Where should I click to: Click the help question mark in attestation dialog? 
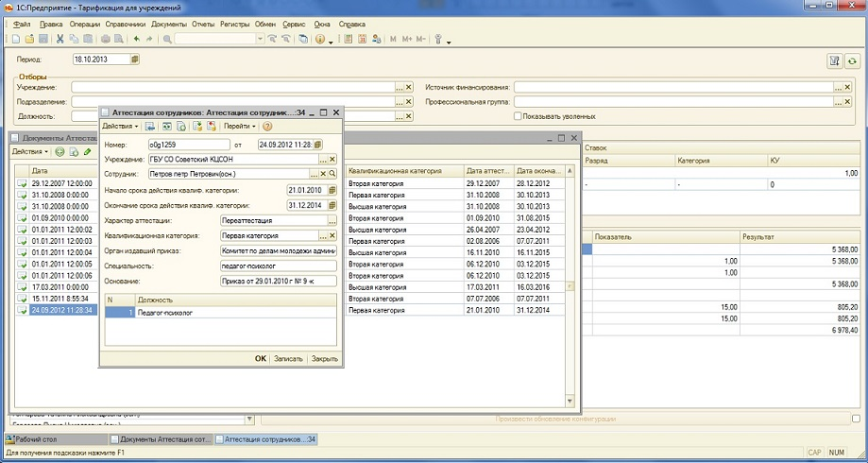pos(267,126)
